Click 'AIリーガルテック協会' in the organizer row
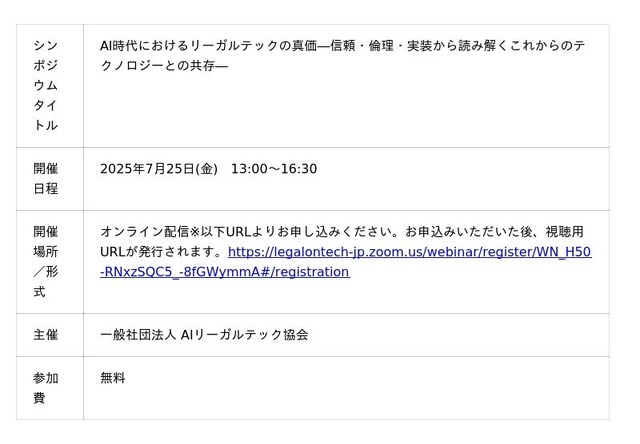640x444 pixels. (x=244, y=335)
